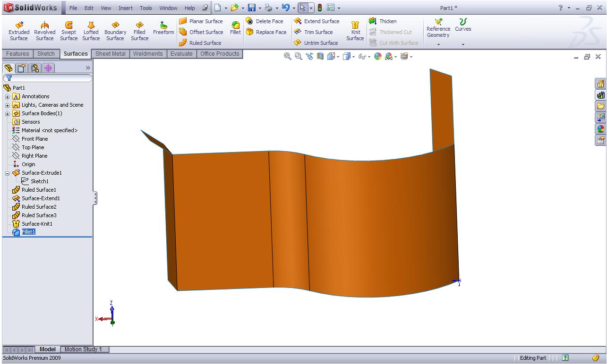The width and height of the screenshot is (607, 364).
Task: Open the Freeform tool
Action: point(163,28)
